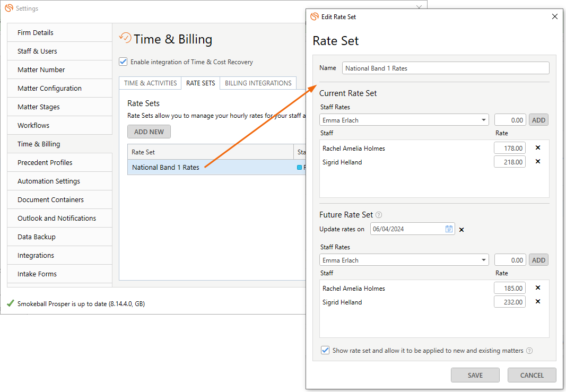Image resolution: width=566 pixels, height=392 pixels.
Task: Remove Rachel Amelia Holmes from future rate set
Action: (x=537, y=288)
